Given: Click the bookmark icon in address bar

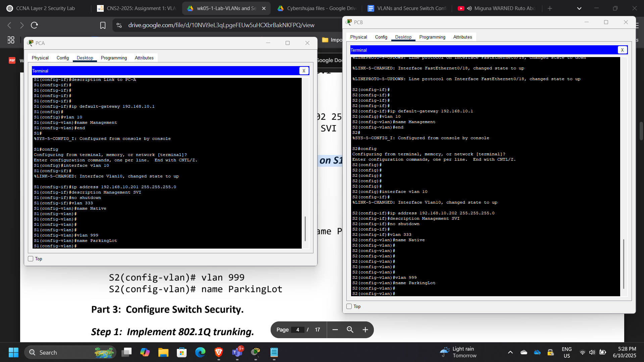Looking at the screenshot, I should coord(103,25).
